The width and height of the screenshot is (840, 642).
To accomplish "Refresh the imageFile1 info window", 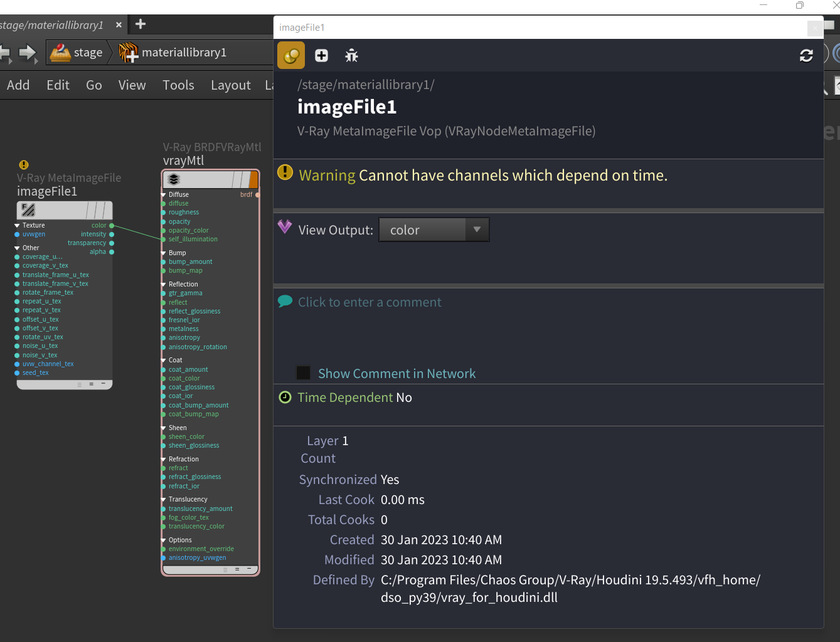I will coord(806,55).
